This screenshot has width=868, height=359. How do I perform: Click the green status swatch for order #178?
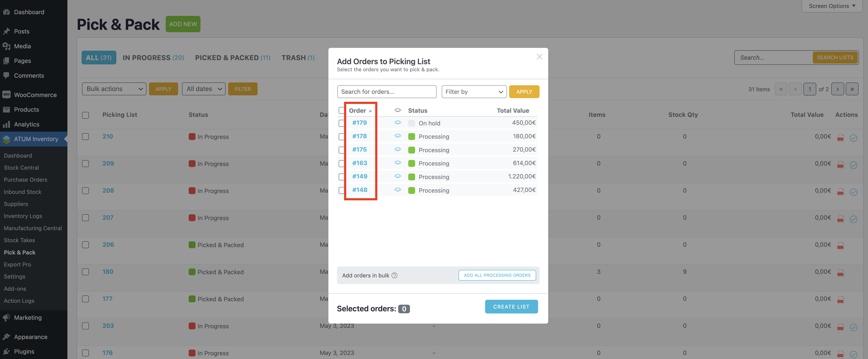coord(411,137)
